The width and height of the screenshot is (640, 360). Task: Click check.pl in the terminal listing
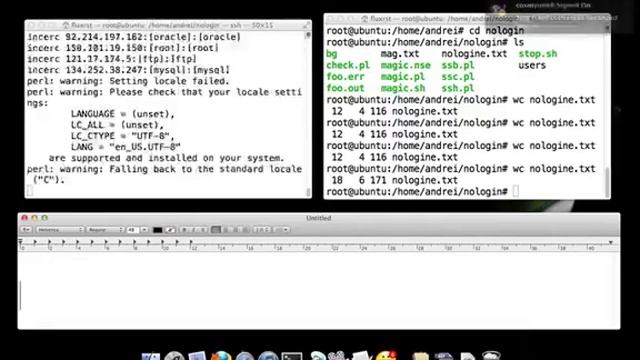pyautogui.click(x=348, y=65)
